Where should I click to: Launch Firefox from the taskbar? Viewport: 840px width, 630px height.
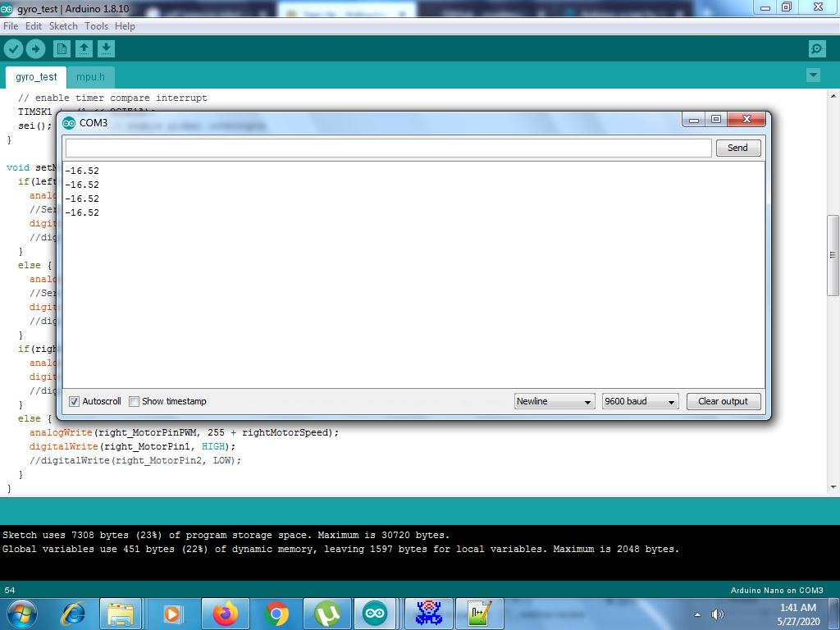click(x=225, y=614)
